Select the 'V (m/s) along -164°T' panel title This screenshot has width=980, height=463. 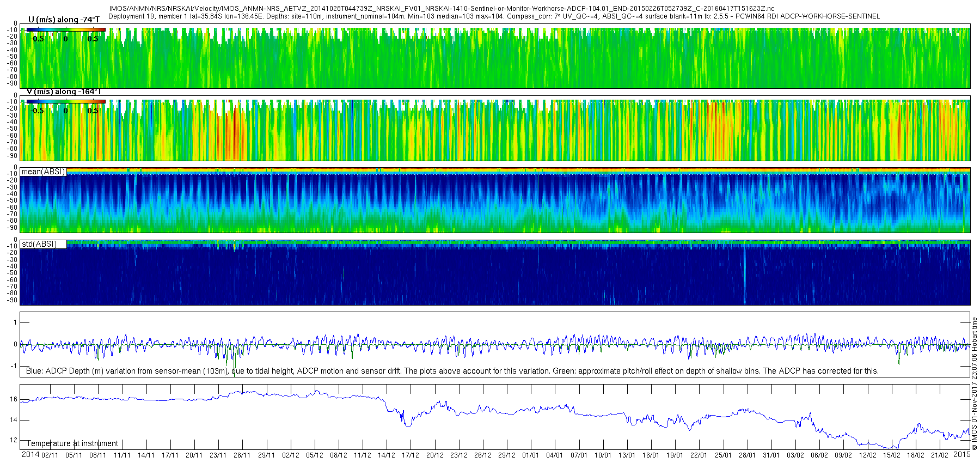point(64,92)
